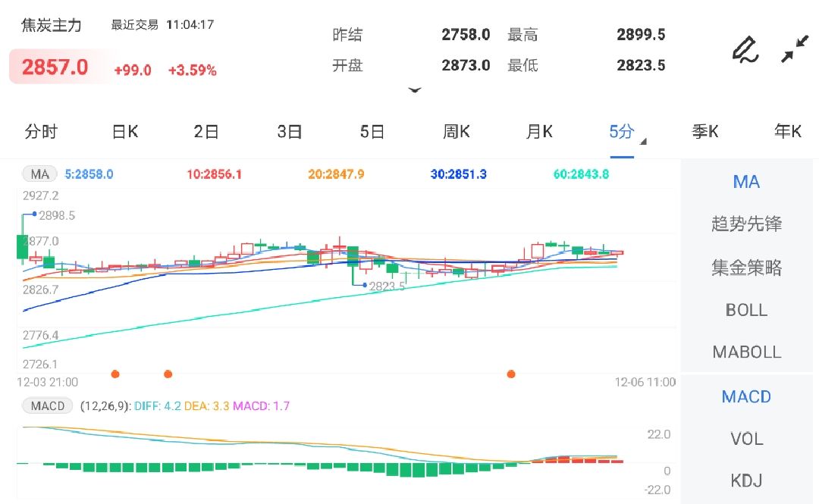The image size is (819, 504).
Task: Open the drawing pen tool icon
Action: point(745,49)
